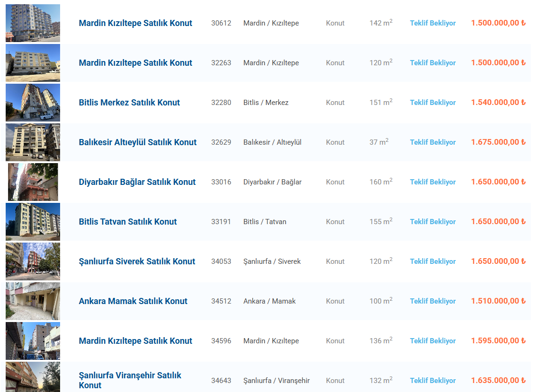Image resolution: width=538 pixels, height=392 pixels.
Task: Open Bitlis Tatvan Satılık Konut title
Action: coord(128,222)
